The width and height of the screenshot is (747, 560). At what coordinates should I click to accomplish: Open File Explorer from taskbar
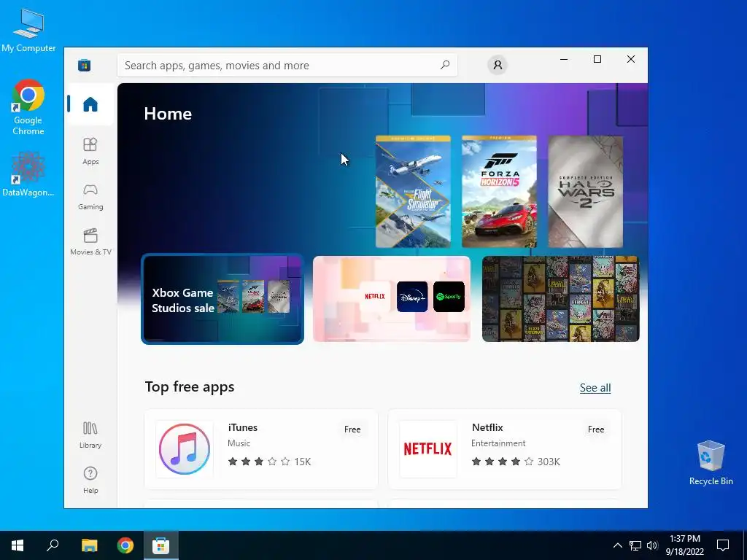89,545
